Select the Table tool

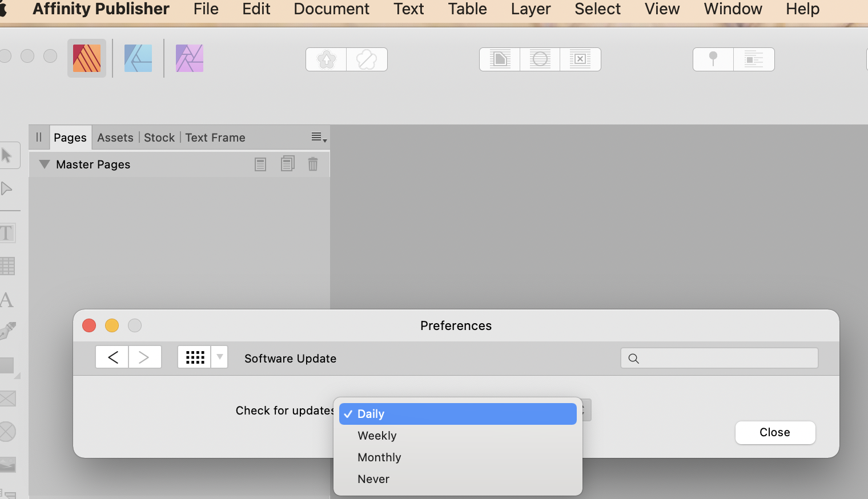coord(7,266)
